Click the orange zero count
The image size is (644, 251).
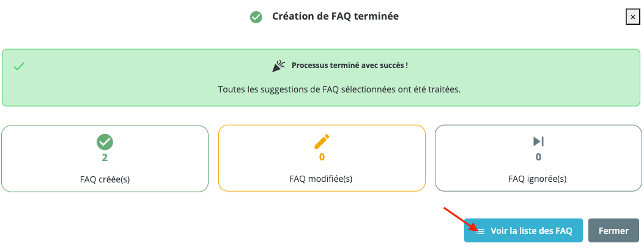tap(322, 157)
